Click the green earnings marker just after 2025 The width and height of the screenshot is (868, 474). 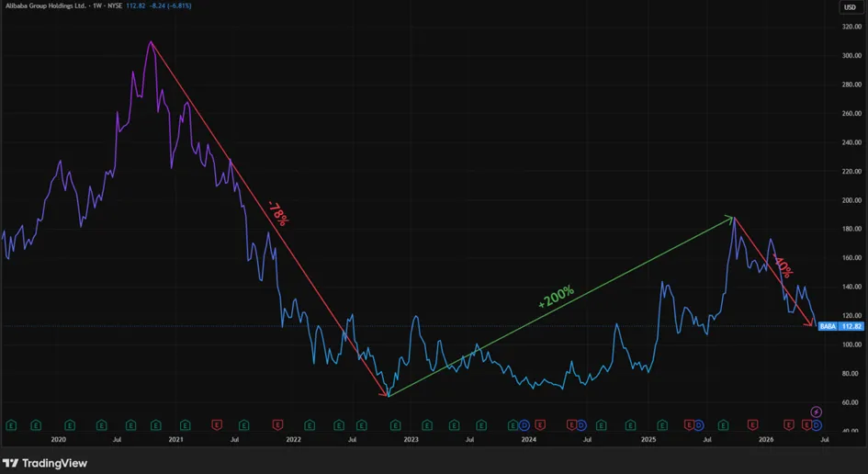[662, 424]
